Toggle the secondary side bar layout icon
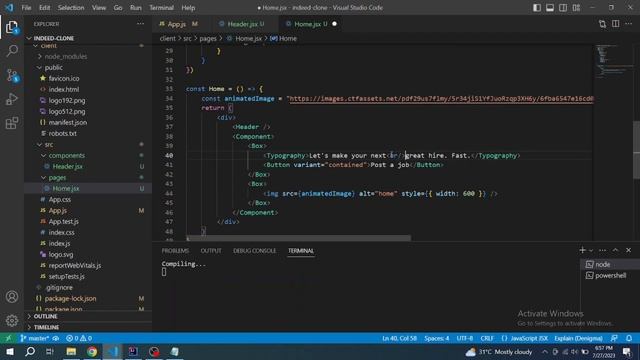This screenshot has height=360, width=640. coord(563,8)
